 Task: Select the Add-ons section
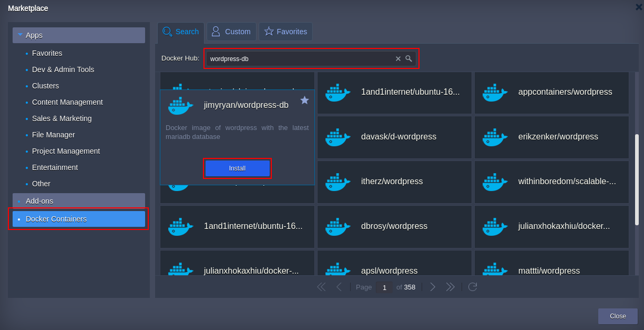79,201
